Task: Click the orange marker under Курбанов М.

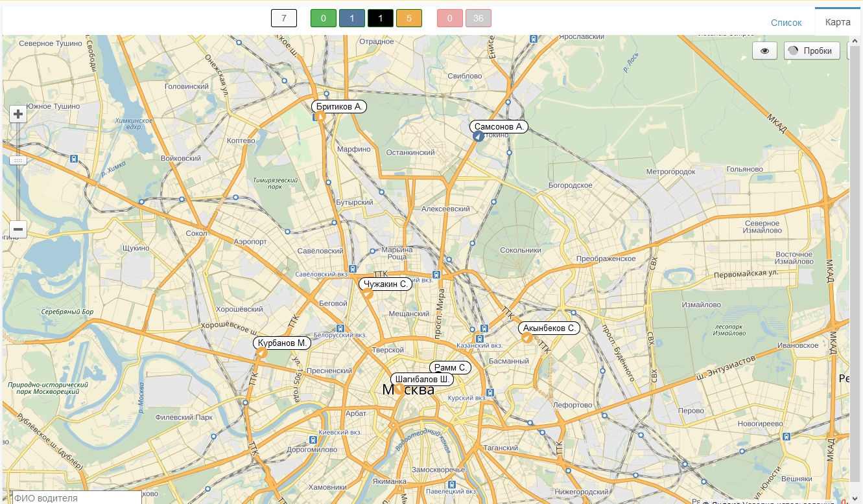Action: click(262, 352)
